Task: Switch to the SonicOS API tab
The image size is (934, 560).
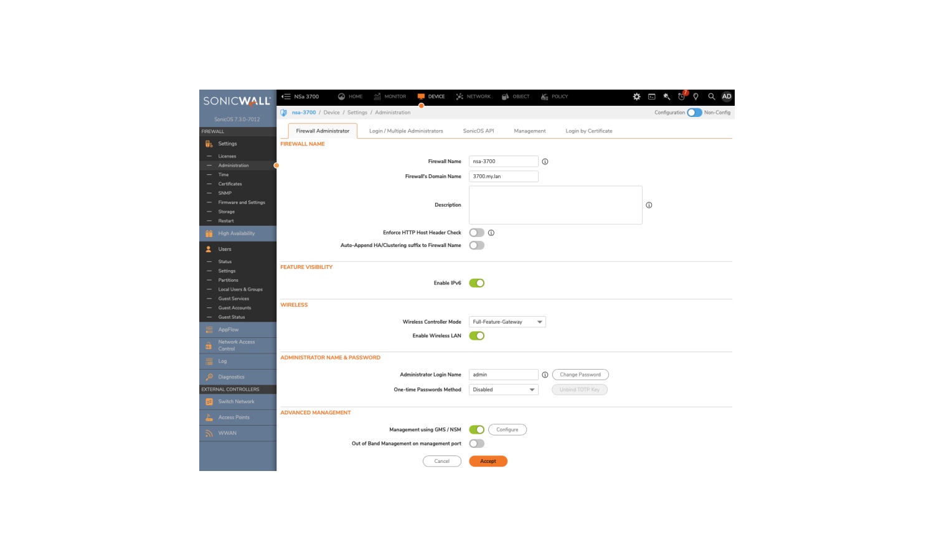Action: click(x=478, y=131)
